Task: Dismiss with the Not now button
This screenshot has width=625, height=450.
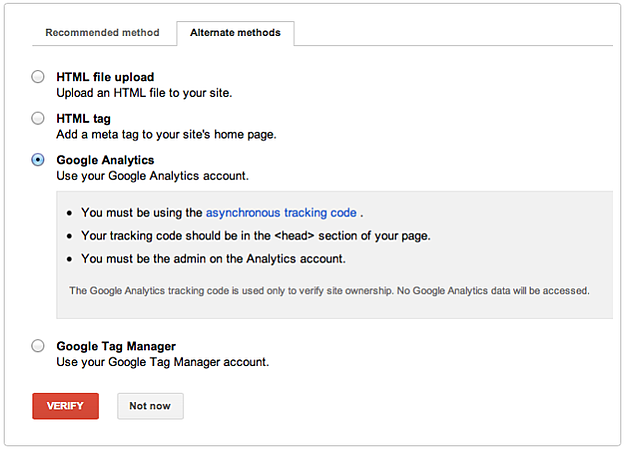Action: [x=150, y=406]
